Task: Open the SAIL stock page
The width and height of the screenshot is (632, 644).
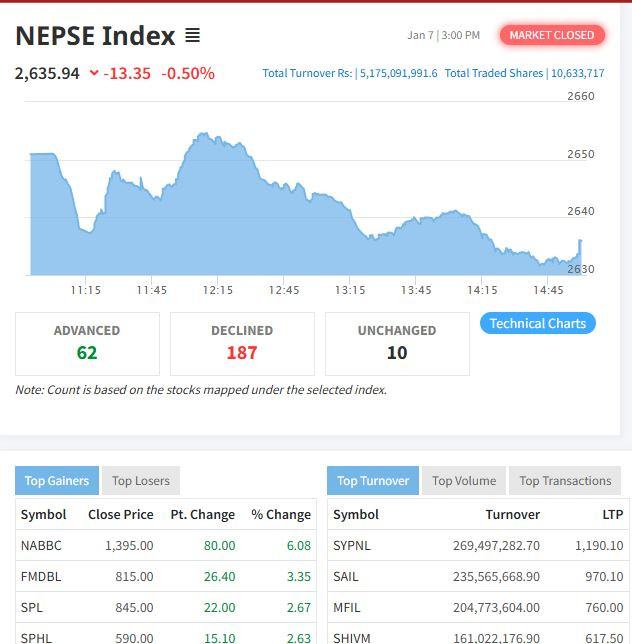Action: (346, 577)
